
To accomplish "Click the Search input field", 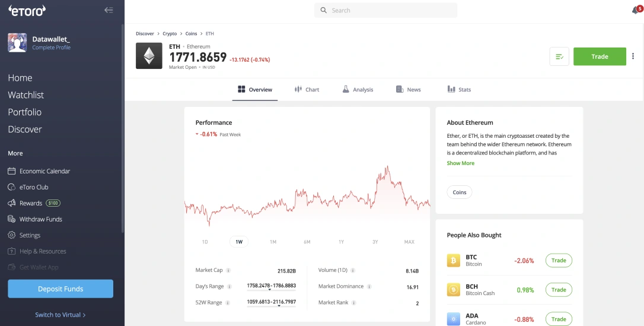I will (385, 10).
